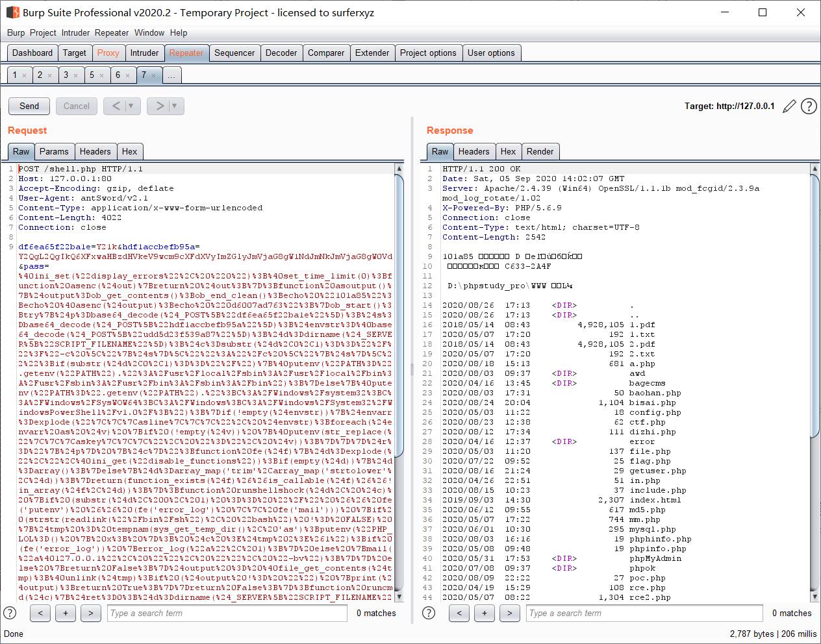Switch to the Sequencer tab
Screen dimensions: 821x644
pyautogui.click(x=234, y=53)
